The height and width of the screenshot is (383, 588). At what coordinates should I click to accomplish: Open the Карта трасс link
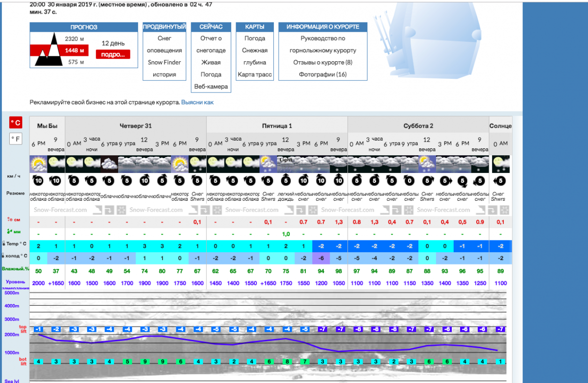[x=255, y=74]
